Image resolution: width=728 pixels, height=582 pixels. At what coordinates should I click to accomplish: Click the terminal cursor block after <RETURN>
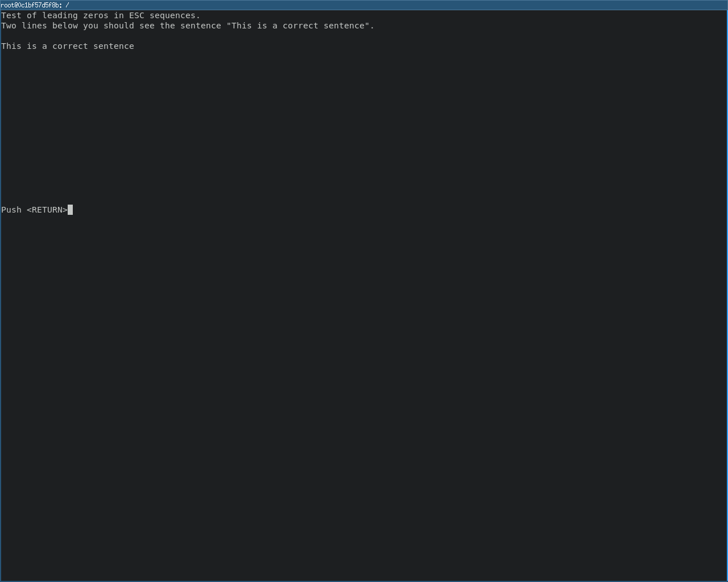(71, 210)
